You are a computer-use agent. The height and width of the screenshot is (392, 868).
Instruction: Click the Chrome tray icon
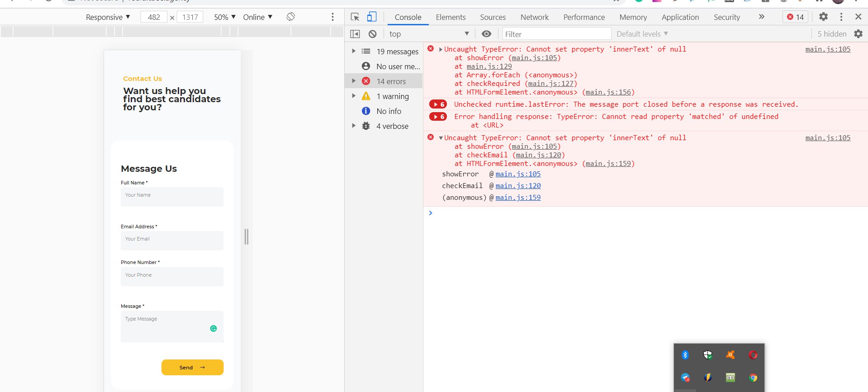(x=753, y=378)
